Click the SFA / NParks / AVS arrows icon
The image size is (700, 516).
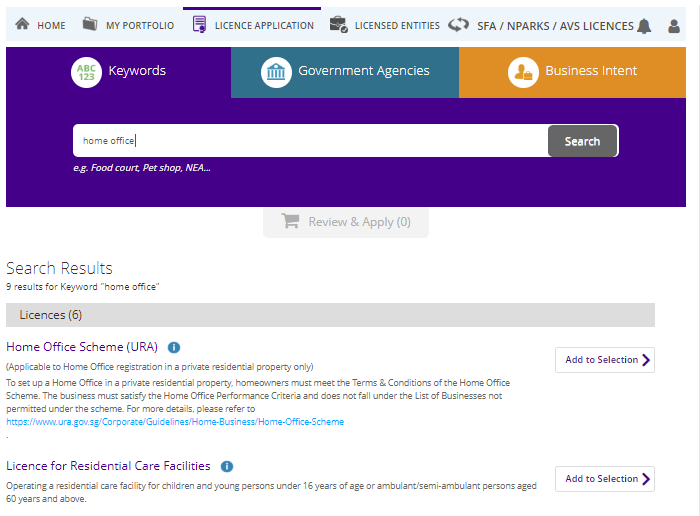(x=459, y=25)
